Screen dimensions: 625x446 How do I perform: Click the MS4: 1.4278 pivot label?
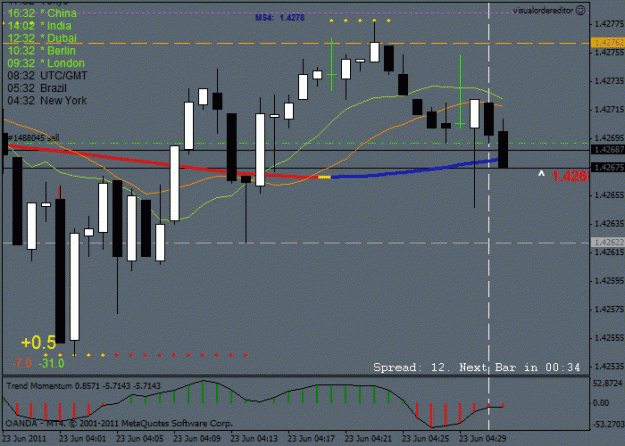[280, 18]
